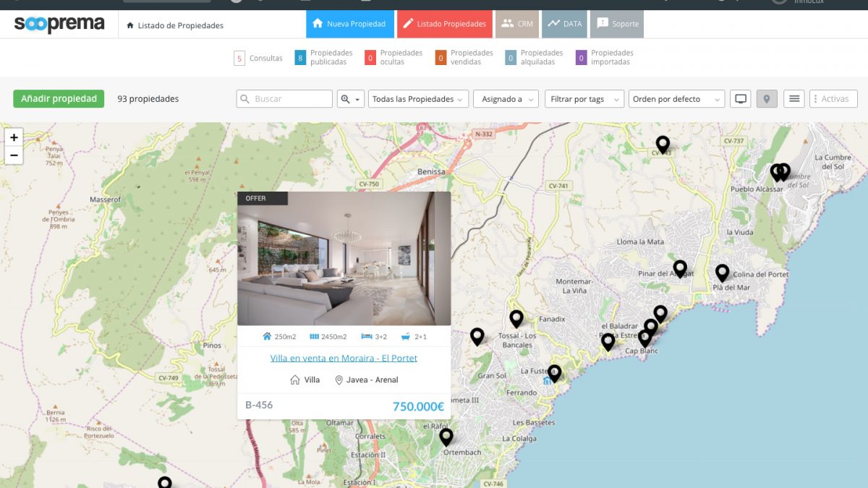Zoom out on the map

(14, 155)
